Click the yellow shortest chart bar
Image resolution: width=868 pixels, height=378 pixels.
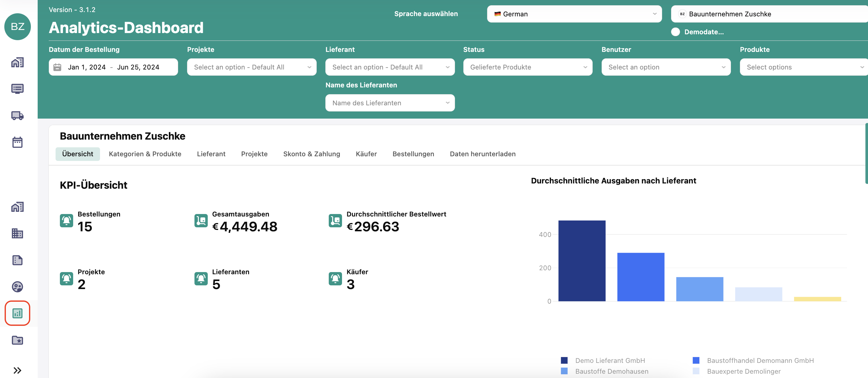tap(817, 299)
